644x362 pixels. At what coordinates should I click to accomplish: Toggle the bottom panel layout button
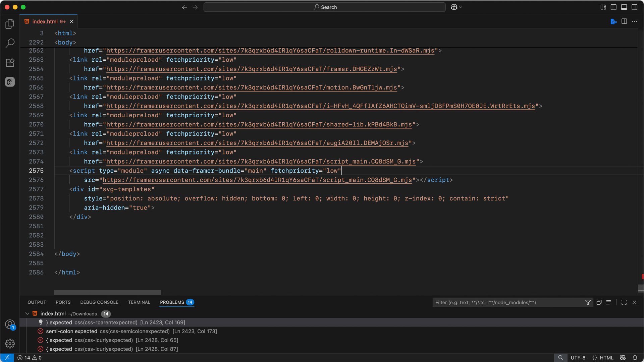(x=624, y=7)
